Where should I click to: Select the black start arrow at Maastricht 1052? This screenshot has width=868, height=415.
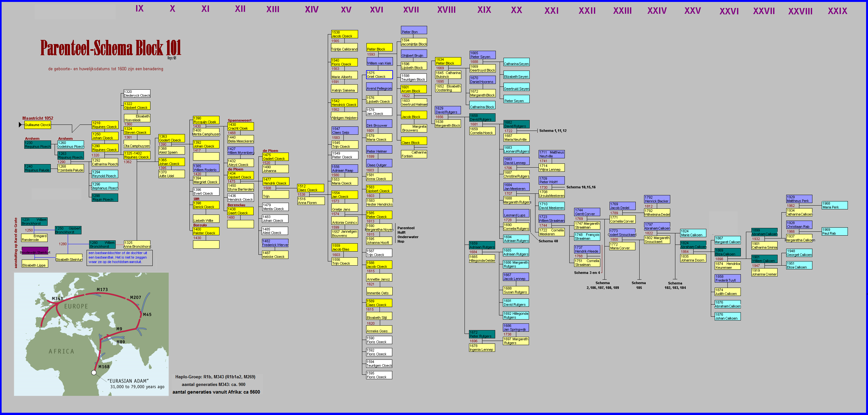click(20, 125)
